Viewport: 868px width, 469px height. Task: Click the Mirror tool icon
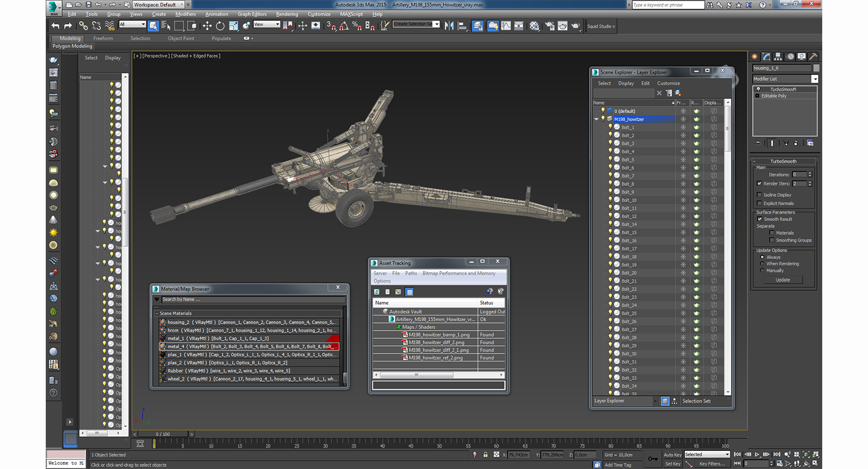tap(449, 26)
